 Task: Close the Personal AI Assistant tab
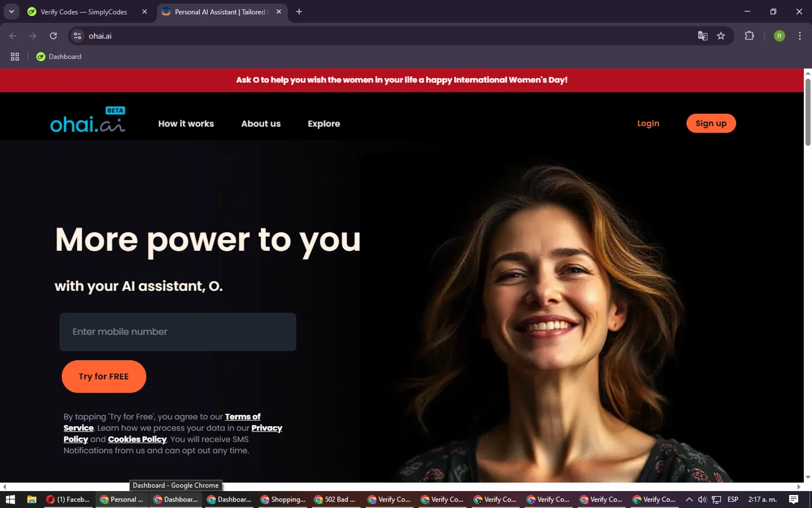point(279,12)
